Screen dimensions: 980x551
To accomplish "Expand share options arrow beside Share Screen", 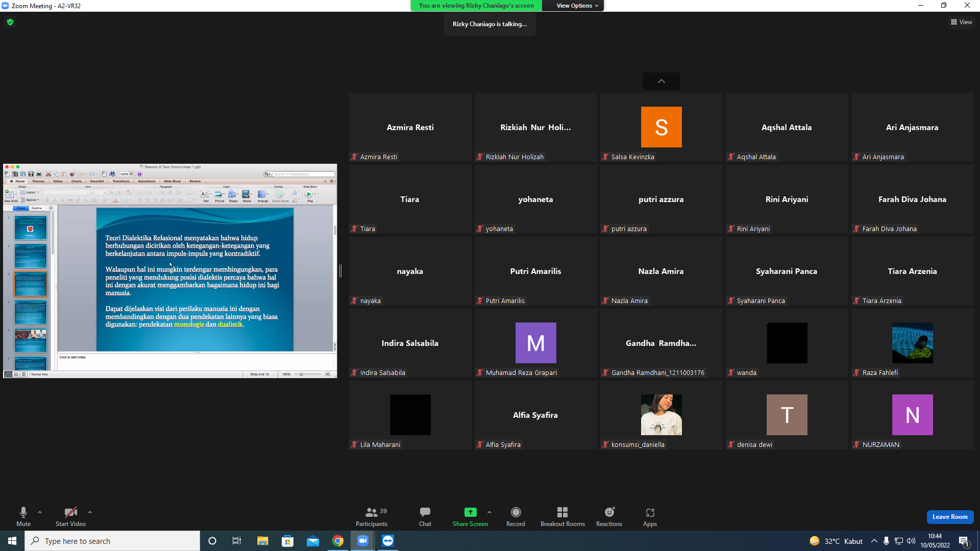I will coord(489,512).
